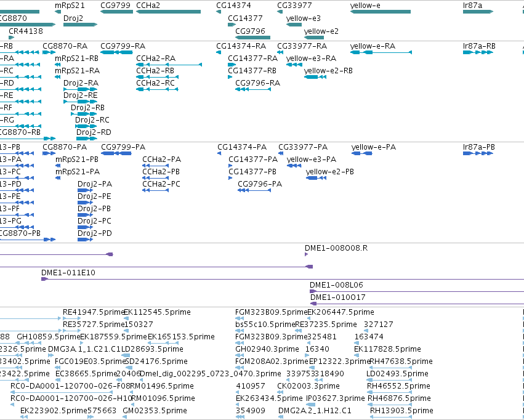Screen dimensions: 524x420
Task: Click the DME1-008O08.R clone label
Action: coord(336,248)
